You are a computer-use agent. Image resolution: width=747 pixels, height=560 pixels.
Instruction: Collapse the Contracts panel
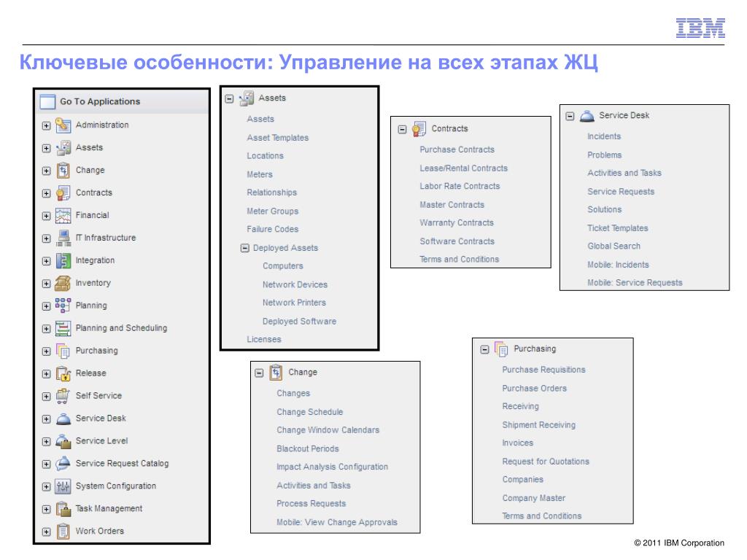coord(402,130)
